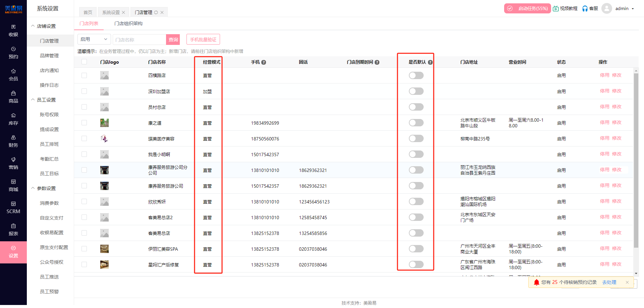This screenshot has width=644, height=308.
Task: Toggle default switch for 欣欣秀妍
Action: click(416, 201)
